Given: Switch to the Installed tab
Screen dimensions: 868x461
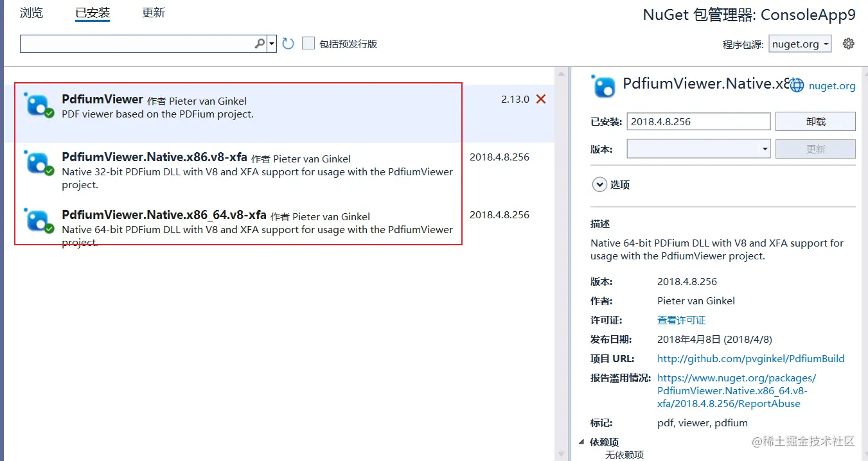Looking at the screenshot, I should pos(93,12).
